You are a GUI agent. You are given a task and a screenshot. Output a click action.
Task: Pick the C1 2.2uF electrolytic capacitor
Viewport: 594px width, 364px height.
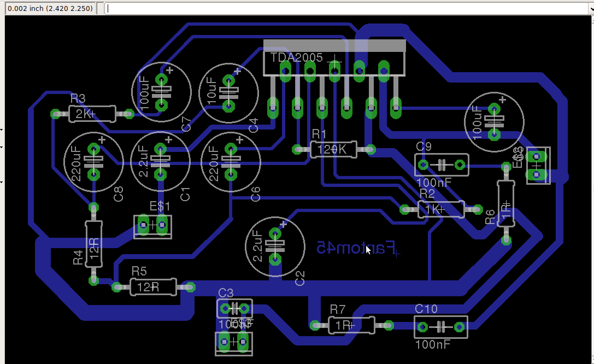pyautogui.click(x=160, y=162)
